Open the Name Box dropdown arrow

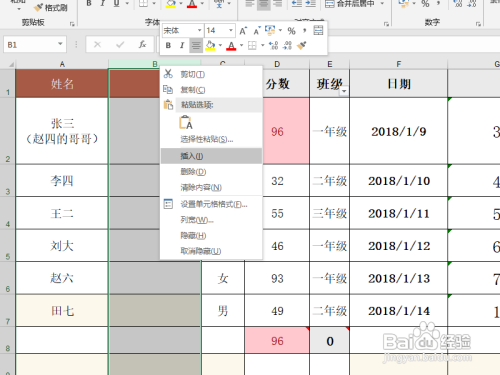tap(60, 44)
